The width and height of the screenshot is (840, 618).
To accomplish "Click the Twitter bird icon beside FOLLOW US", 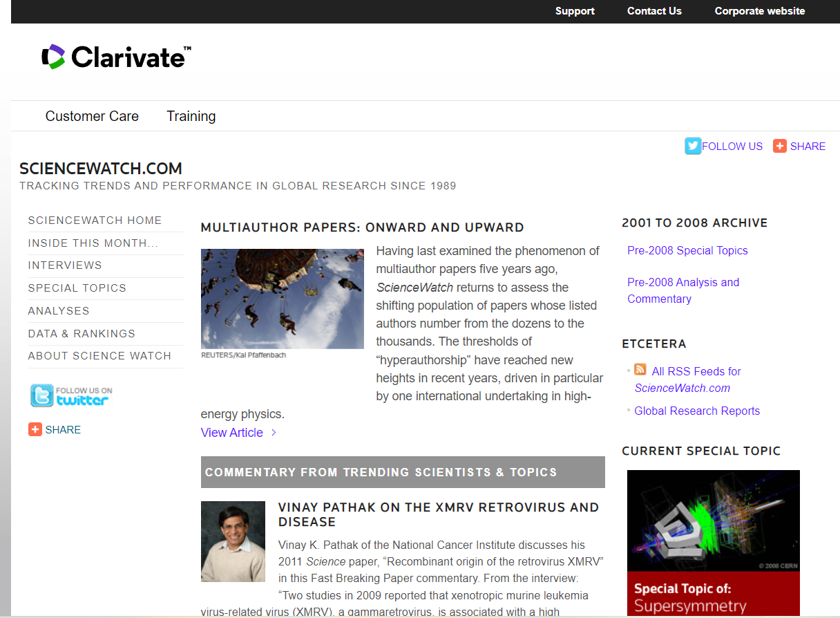I will (693, 146).
